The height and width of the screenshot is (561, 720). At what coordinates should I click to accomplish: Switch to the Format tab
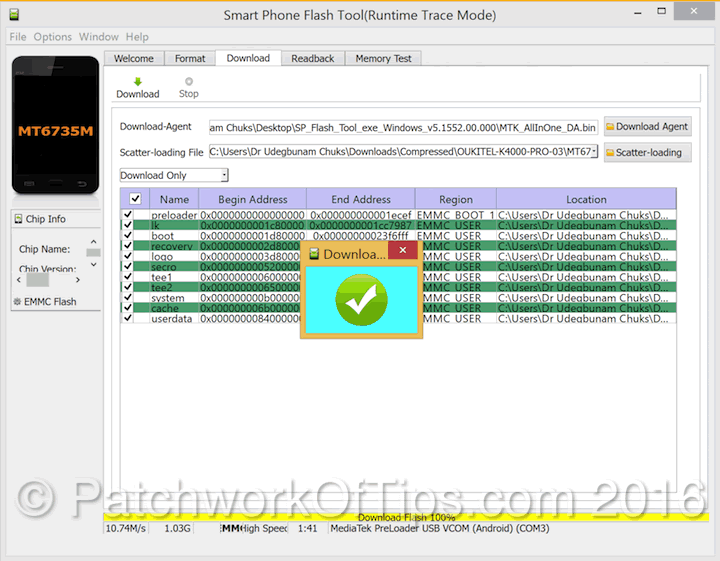pos(190,59)
